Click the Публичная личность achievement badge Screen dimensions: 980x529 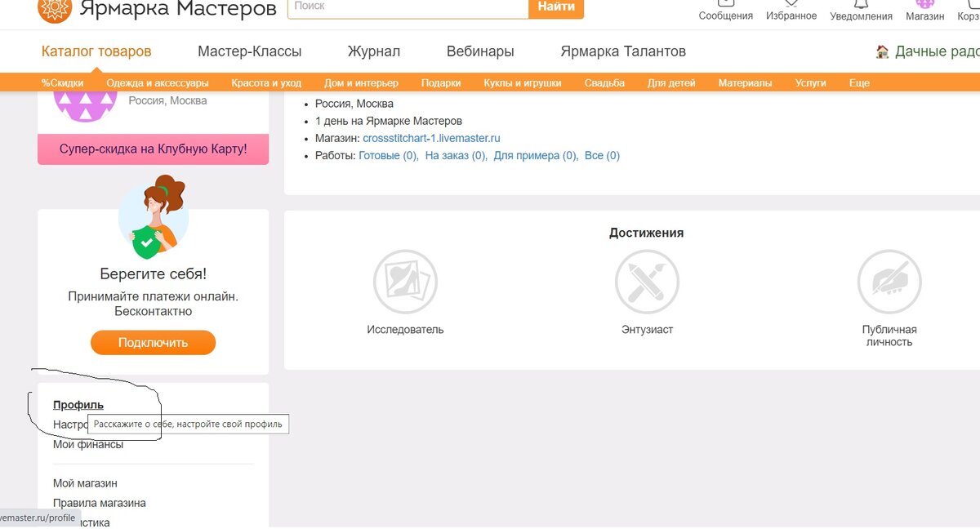coord(889,282)
